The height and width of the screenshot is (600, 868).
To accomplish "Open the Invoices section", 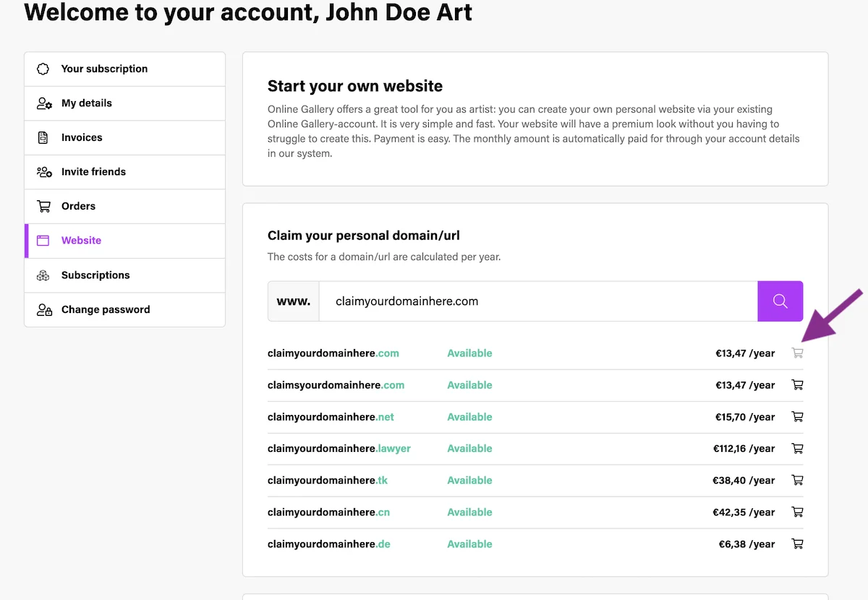I will pyautogui.click(x=125, y=137).
